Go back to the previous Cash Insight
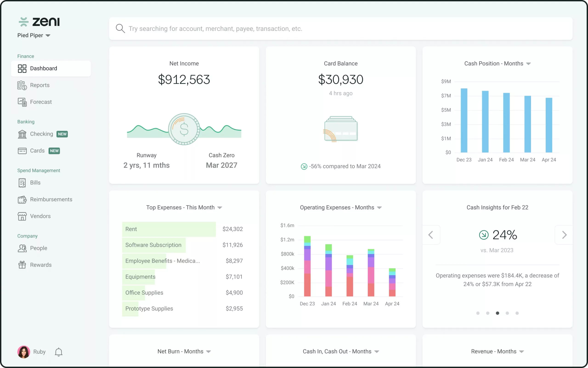 (431, 235)
